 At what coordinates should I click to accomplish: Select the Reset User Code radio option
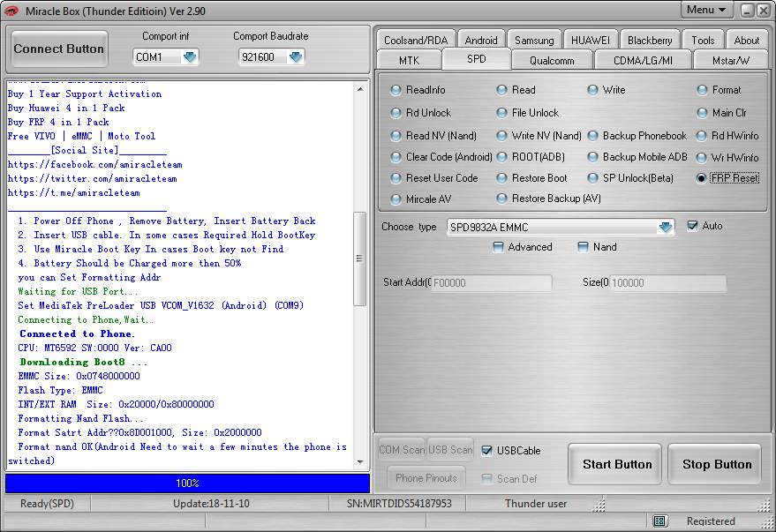434,178
